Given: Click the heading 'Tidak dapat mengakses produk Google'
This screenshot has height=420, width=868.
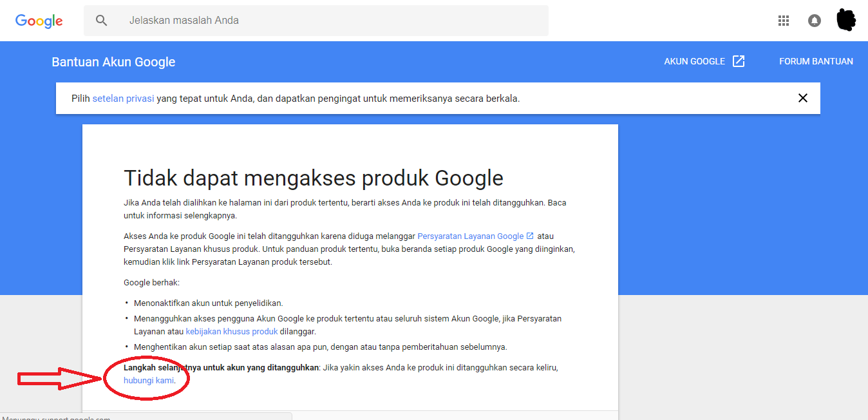Looking at the screenshot, I should click(314, 178).
